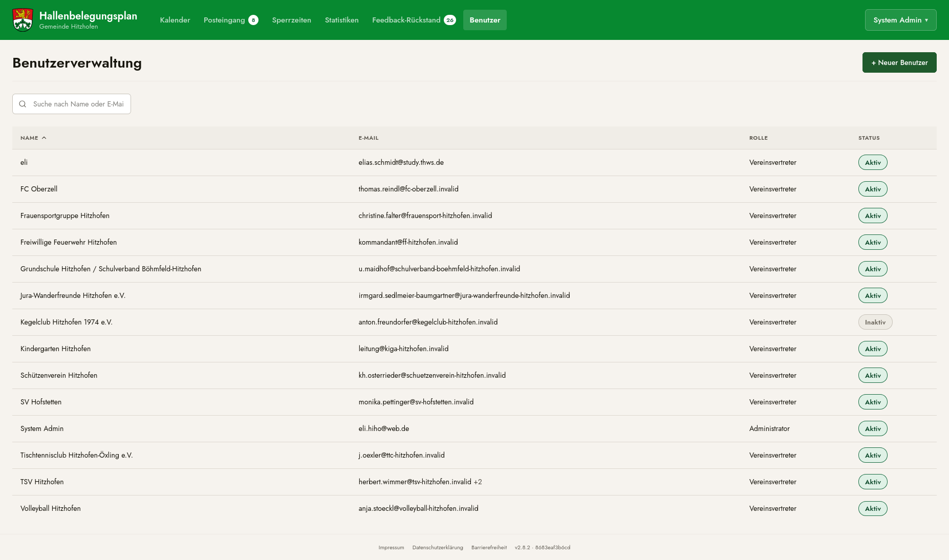This screenshot has height=560, width=949.
Task: Sort by the NAME column arrow
Action: tap(44, 138)
